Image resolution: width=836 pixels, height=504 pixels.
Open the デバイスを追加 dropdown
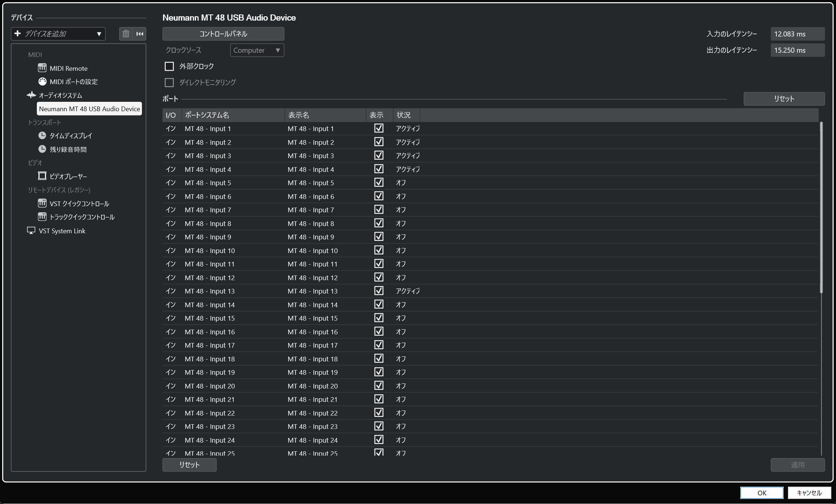point(58,34)
